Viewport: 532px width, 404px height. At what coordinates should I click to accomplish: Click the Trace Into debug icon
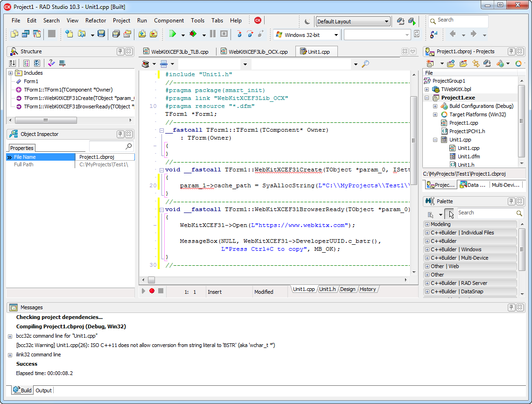[239, 34]
